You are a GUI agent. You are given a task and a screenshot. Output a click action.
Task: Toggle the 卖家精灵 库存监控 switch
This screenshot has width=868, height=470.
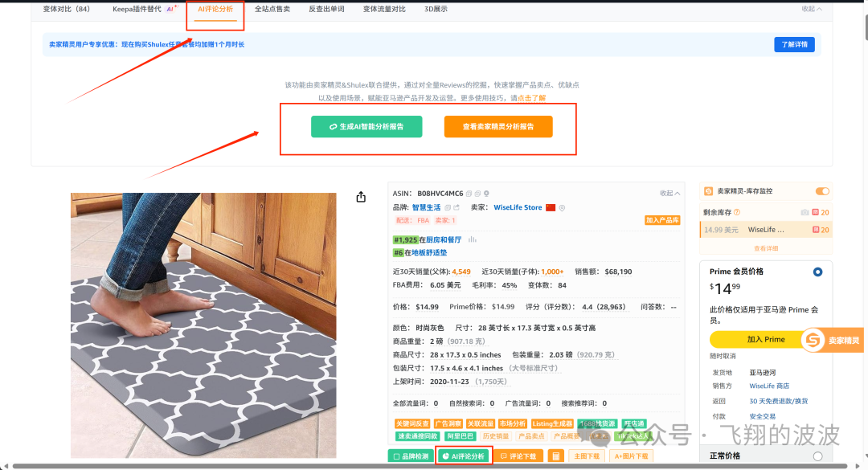(x=822, y=191)
